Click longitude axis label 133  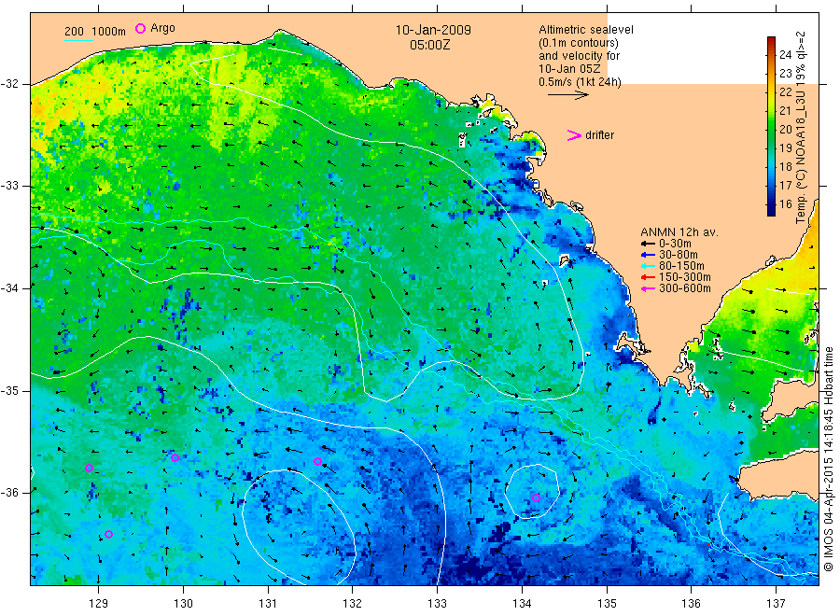(437, 604)
